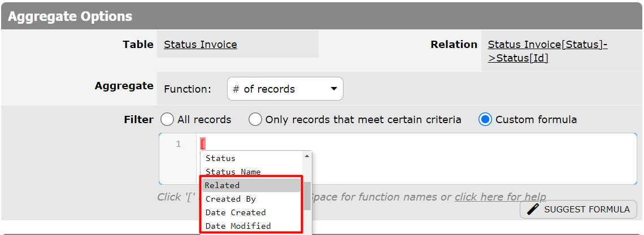Pick Status from the autocomplete list

(x=220, y=158)
